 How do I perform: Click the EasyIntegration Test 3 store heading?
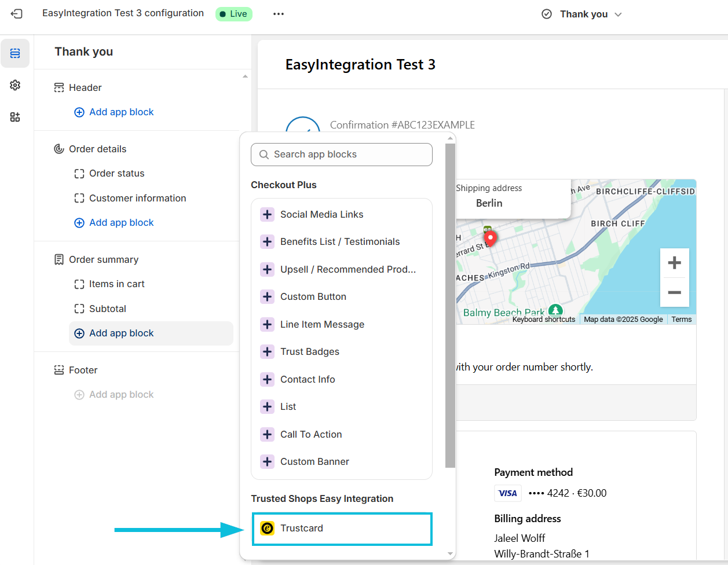click(360, 65)
